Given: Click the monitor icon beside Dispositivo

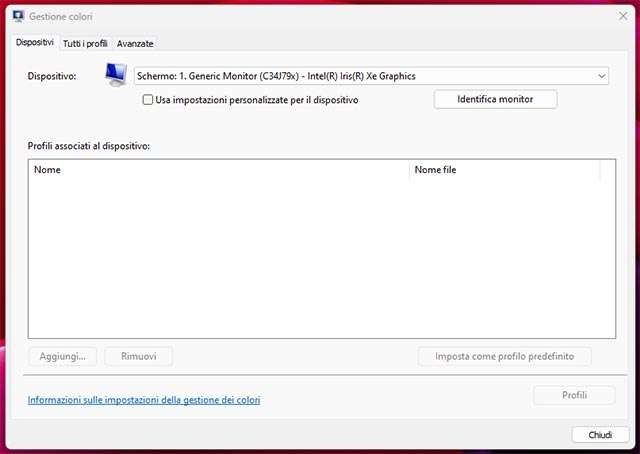Looking at the screenshot, I should click(116, 75).
